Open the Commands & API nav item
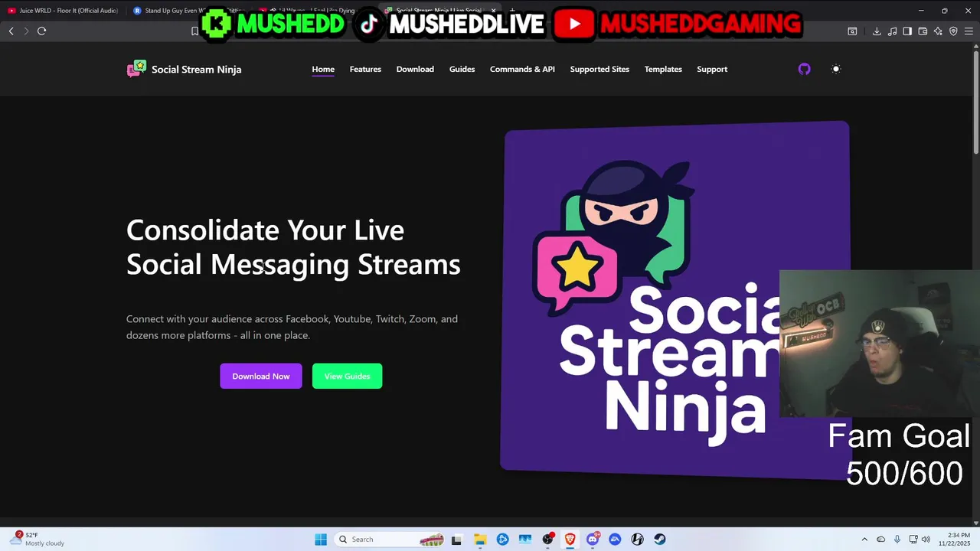This screenshot has width=980, height=551. tap(522, 69)
